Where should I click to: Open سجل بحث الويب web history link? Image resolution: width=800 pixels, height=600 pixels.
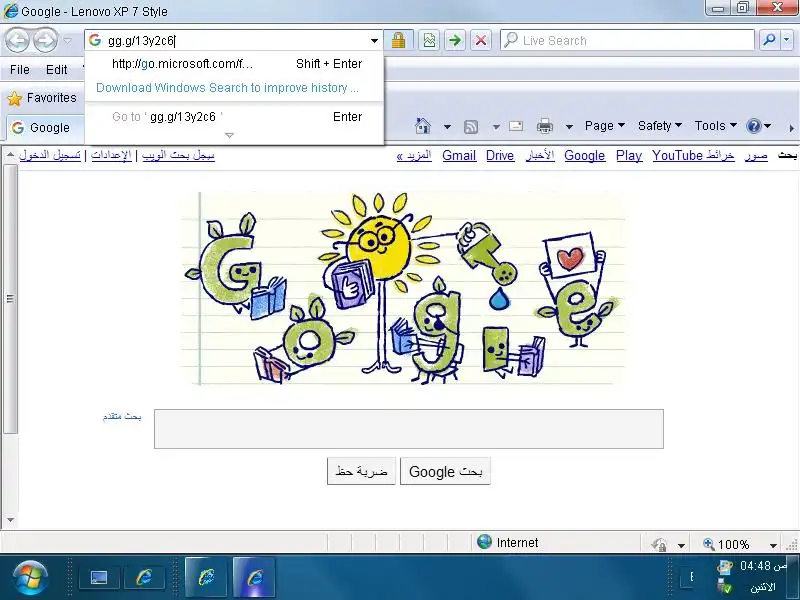(178, 155)
